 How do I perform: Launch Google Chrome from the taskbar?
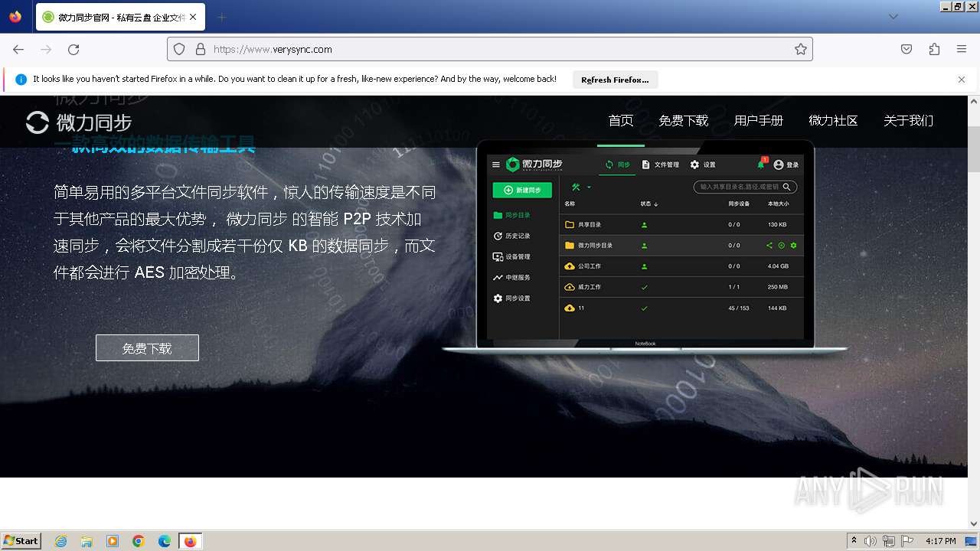click(139, 541)
